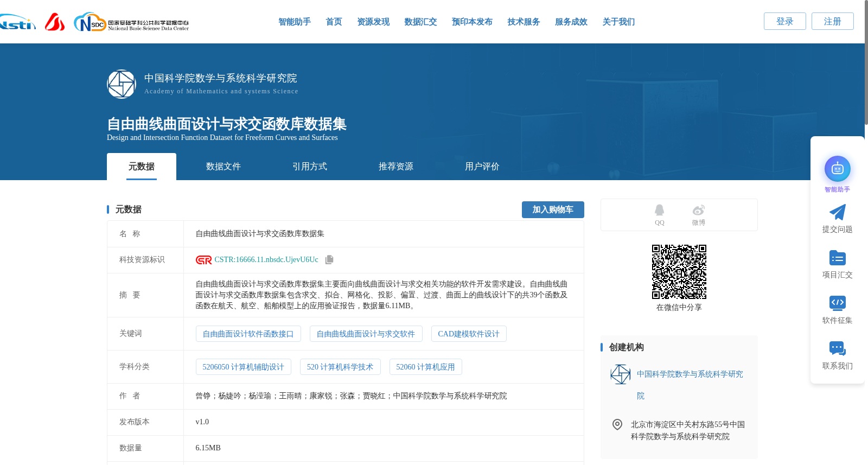Copy the CSTR identifier with copy icon
868x465 pixels.
[329, 260]
